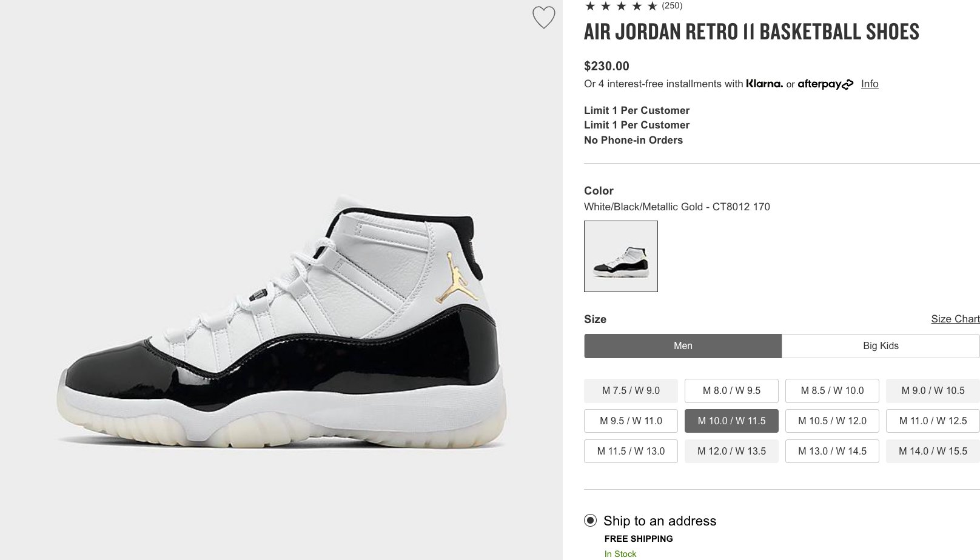
Task: Select size M 8.5 / W 10.0
Action: pyautogui.click(x=832, y=391)
